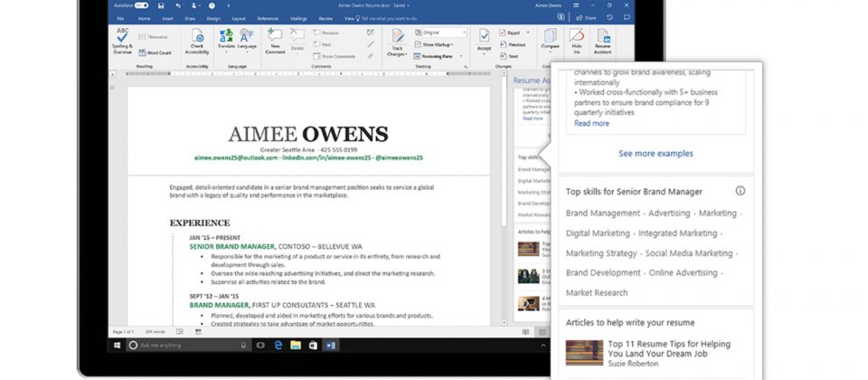
Task: Add a New Comment
Action: pyautogui.click(x=275, y=41)
